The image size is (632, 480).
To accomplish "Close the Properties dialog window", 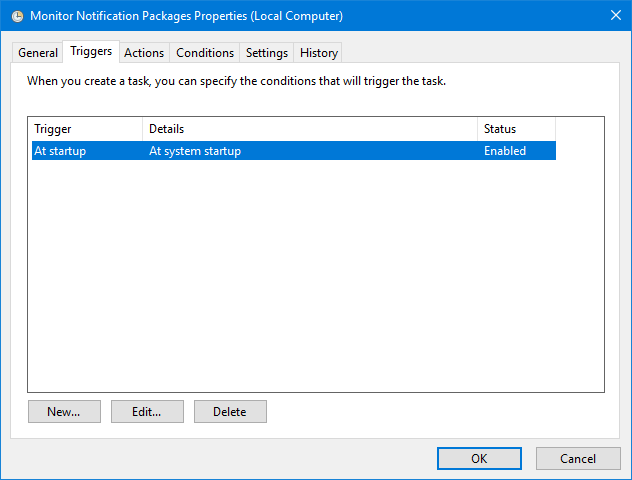I will 612,16.
